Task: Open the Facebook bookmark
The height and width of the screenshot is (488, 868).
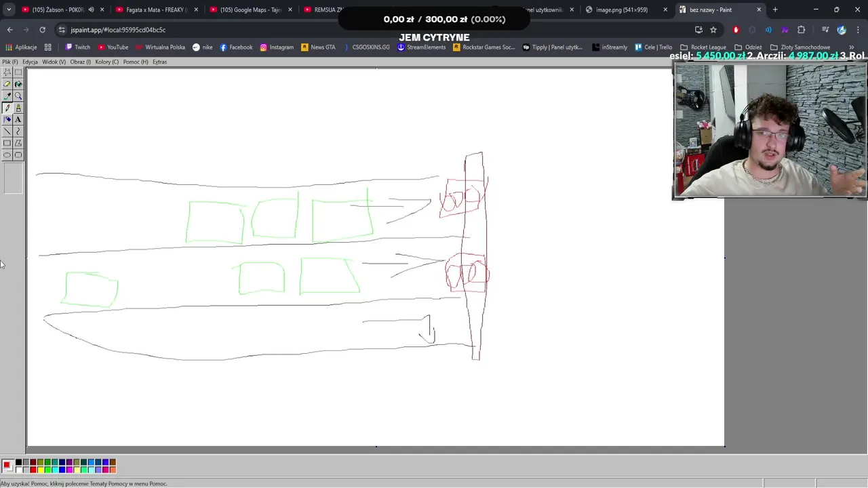Action: (236, 47)
